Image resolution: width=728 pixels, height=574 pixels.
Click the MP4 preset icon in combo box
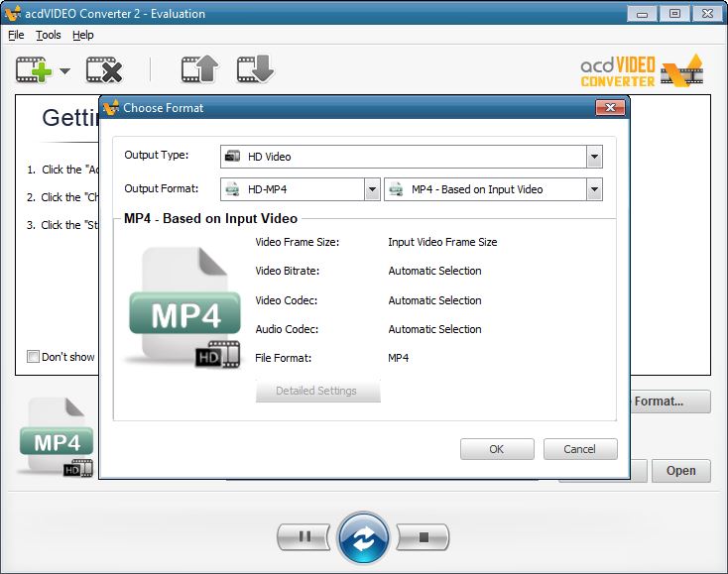click(396, 189)
